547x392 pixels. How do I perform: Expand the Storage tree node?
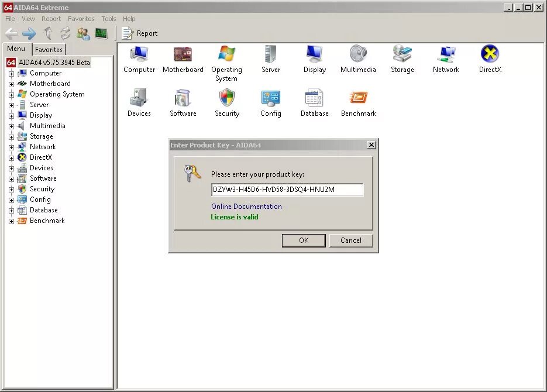click(12, 137)
